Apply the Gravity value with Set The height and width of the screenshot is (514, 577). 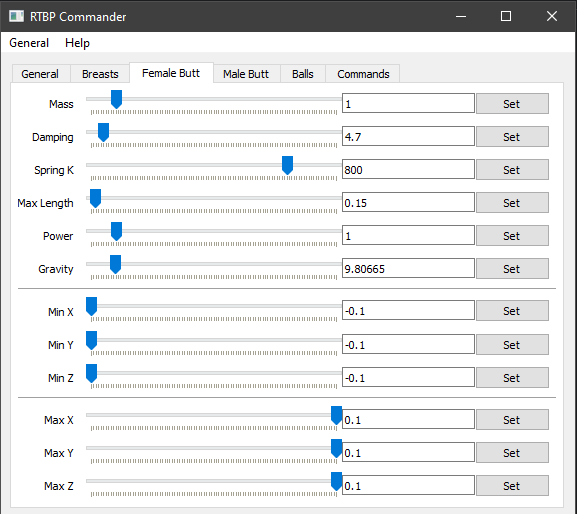pyautogui.click(x=512, y=269)
